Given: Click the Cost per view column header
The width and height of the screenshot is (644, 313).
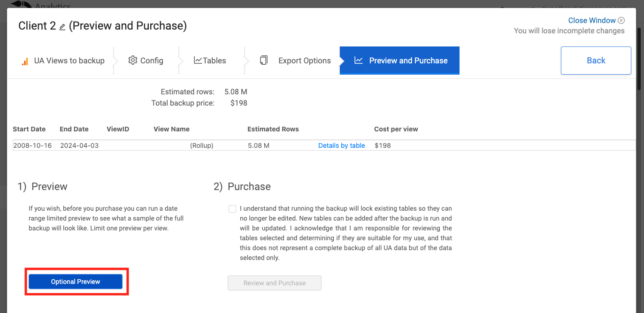Looking at the screenshot, I should tap(396, 129).
